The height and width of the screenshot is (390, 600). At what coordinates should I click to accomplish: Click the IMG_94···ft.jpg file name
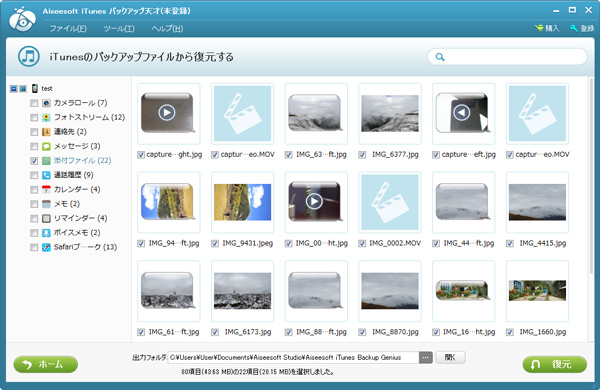point(174,243)
